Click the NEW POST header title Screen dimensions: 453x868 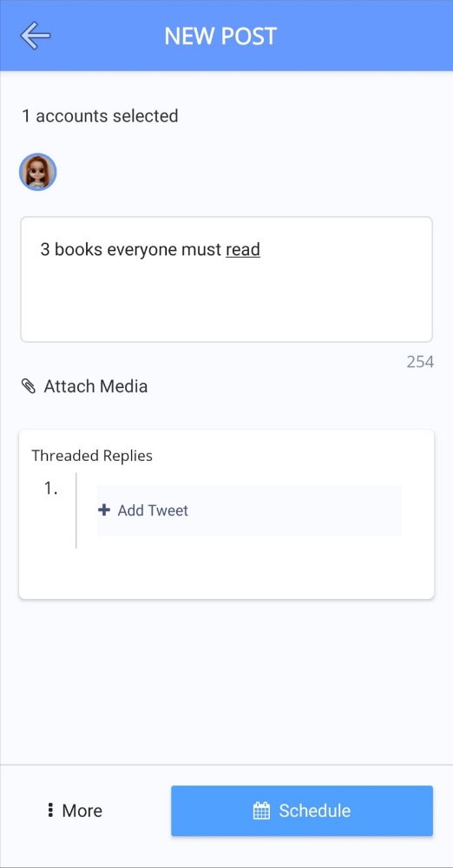(220, 36)
